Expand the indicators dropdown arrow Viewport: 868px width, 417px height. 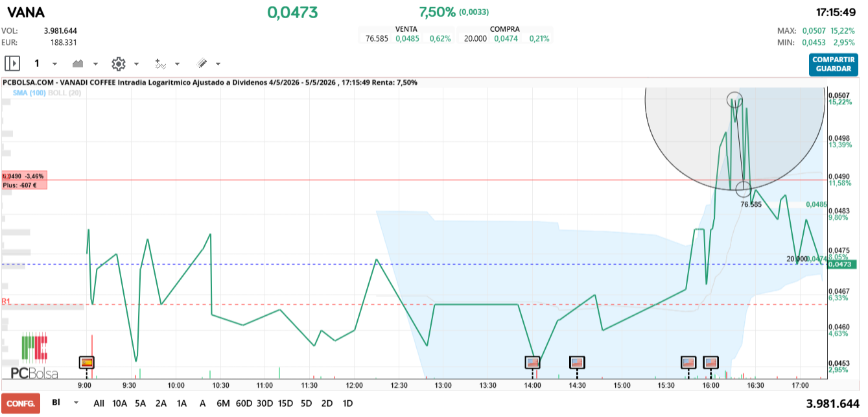177,64
